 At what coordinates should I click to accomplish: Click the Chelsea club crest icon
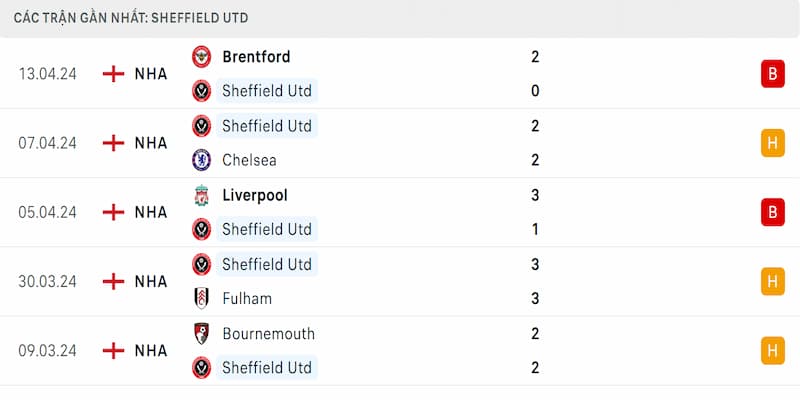[202, 160]
